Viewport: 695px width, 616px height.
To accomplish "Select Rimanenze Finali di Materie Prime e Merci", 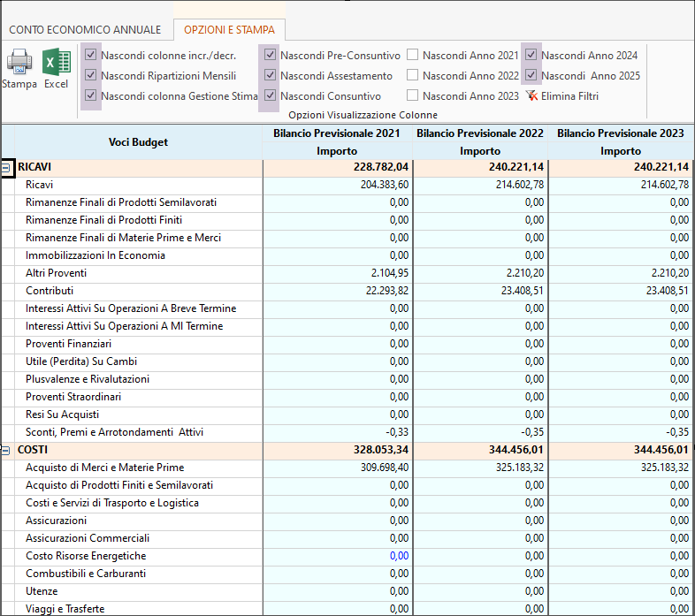I will (123, 238).
